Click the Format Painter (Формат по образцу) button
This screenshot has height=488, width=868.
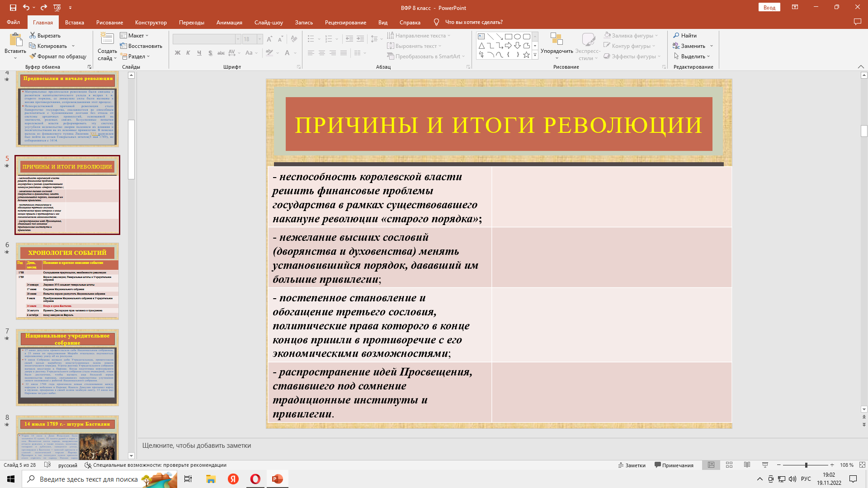click(58, 56)
